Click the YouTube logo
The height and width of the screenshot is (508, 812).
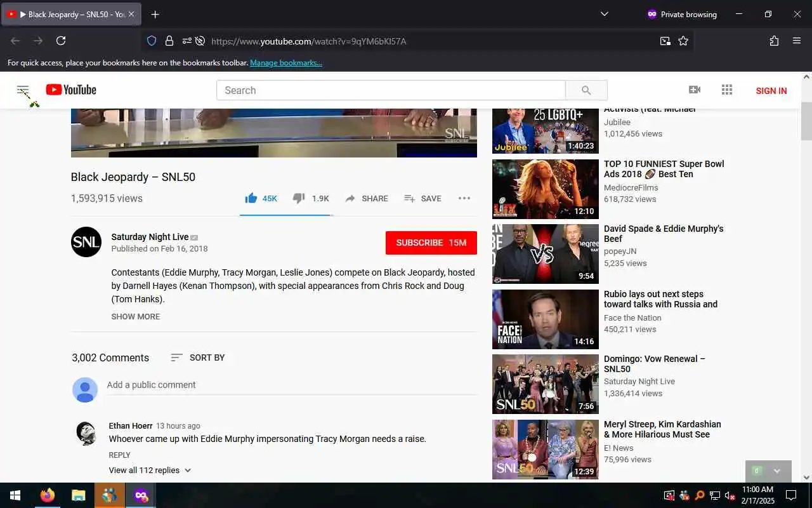(71, 90)
